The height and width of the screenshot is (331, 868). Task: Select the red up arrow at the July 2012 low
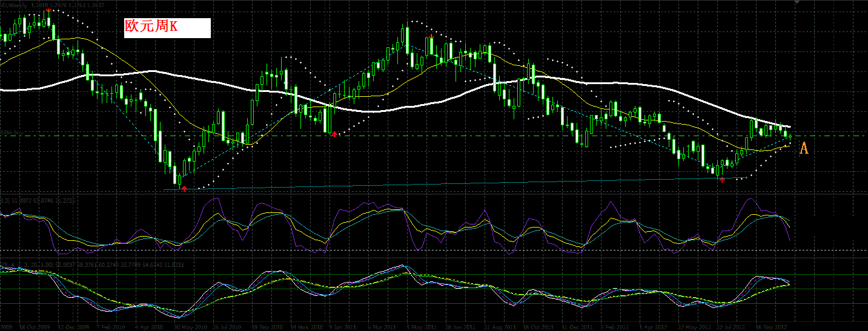722,179
